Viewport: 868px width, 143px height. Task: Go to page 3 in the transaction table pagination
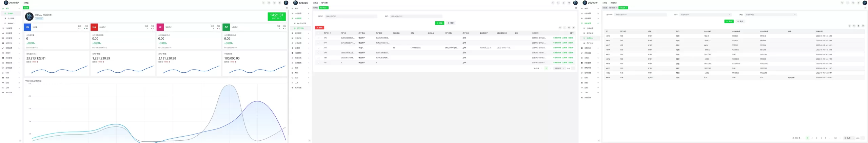point(816,138)
